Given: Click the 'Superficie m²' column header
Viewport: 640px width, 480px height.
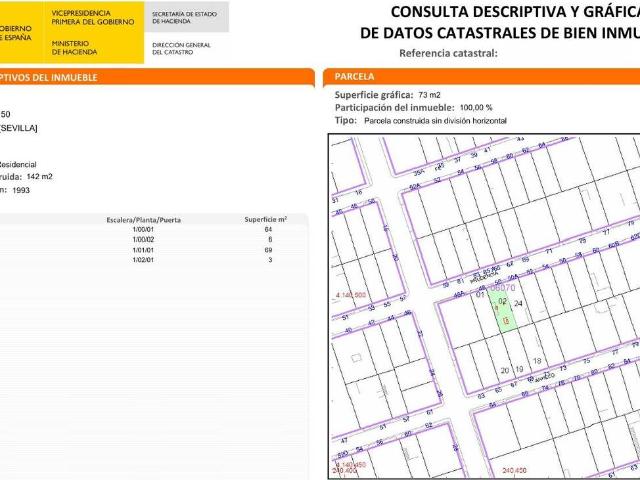Looking at the screenshot, I should click(266, 220).
